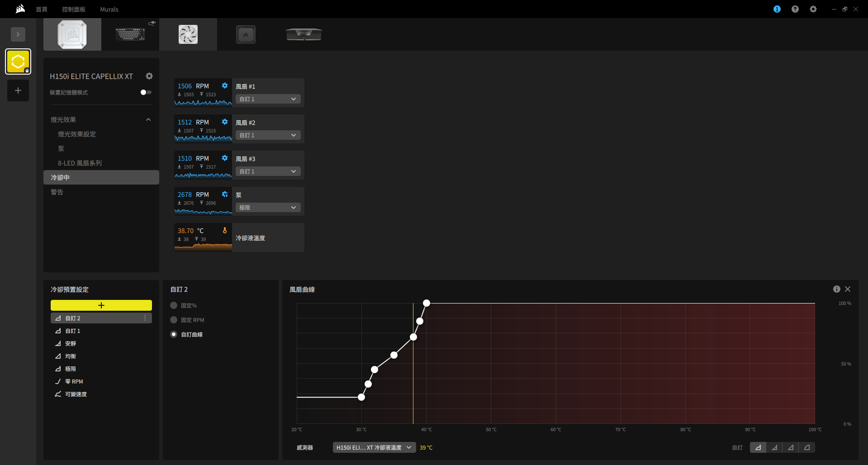
Task: Open H150i device settings gear
Action: pos(149,76)
